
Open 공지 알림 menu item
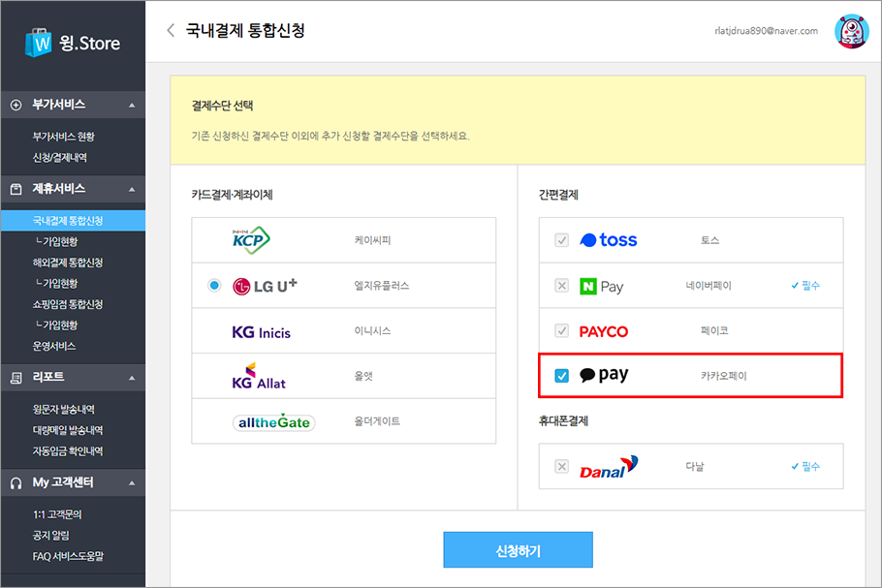(50, 535)
